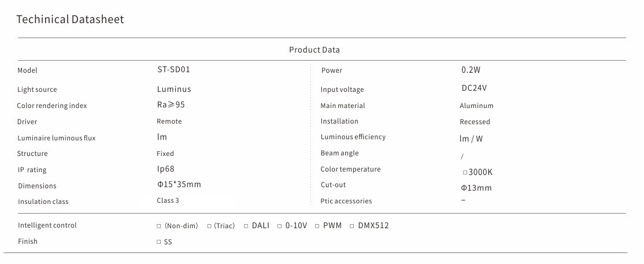Check the Non-dim checkbox

[x=159, y=226]
